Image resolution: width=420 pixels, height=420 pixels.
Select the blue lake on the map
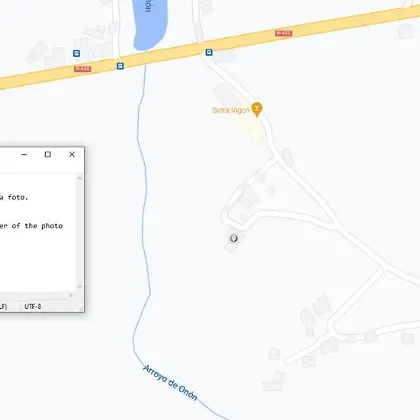coord(150,24)
